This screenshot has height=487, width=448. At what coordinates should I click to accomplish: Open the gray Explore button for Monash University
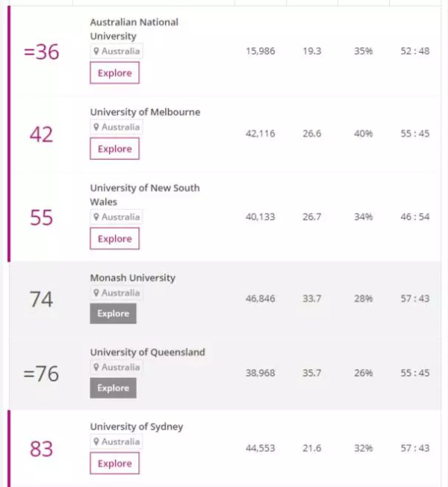(x=113, y=314)
